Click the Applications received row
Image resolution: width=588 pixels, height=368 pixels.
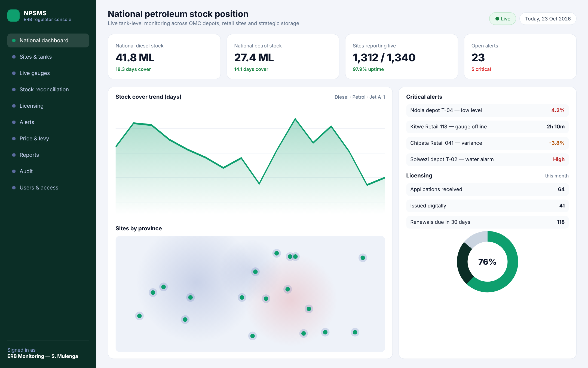click(x=487, y=189)
